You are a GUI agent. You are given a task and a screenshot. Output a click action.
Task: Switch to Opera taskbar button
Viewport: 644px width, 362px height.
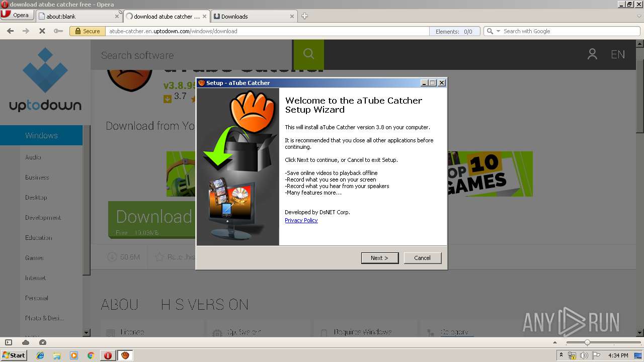click(108, 355)
